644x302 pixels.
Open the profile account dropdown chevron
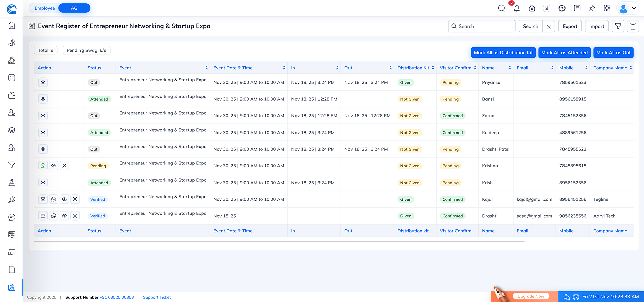634,8
